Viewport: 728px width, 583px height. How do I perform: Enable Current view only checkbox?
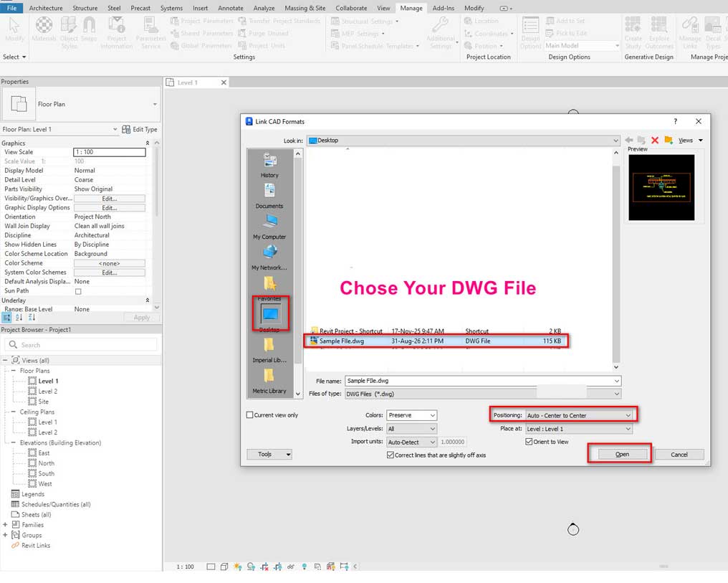click(x=250, y=414)
